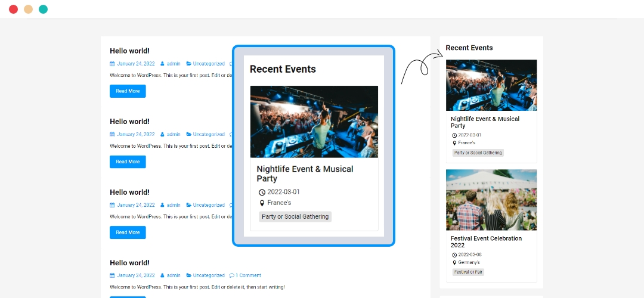Click the Festival or Fair tag

click(x=468, y=272)
